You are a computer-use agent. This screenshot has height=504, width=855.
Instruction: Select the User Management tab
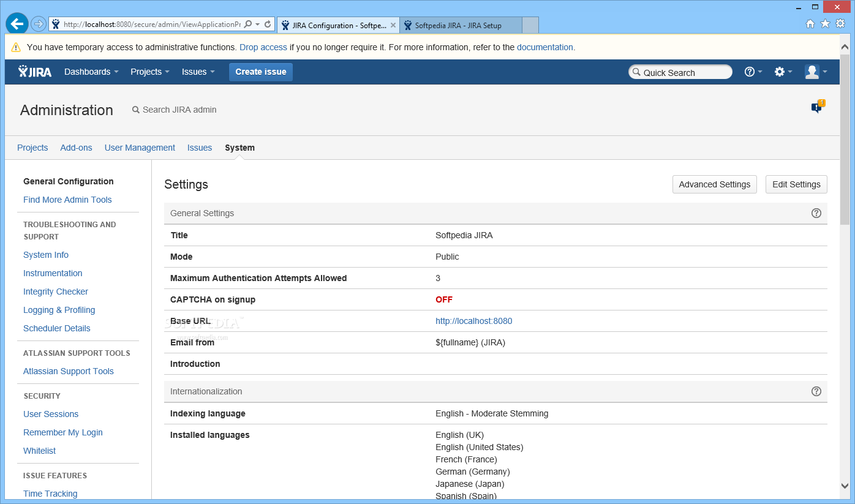point(140,148)
